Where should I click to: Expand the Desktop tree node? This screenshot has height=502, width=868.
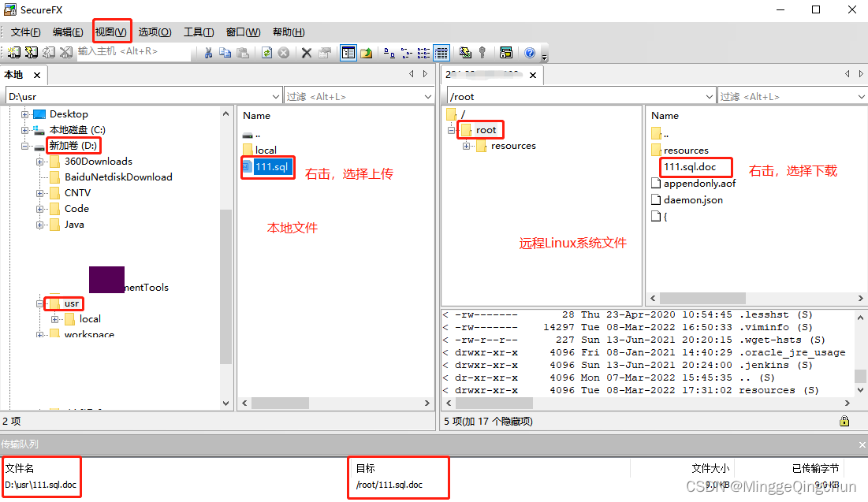24,114
